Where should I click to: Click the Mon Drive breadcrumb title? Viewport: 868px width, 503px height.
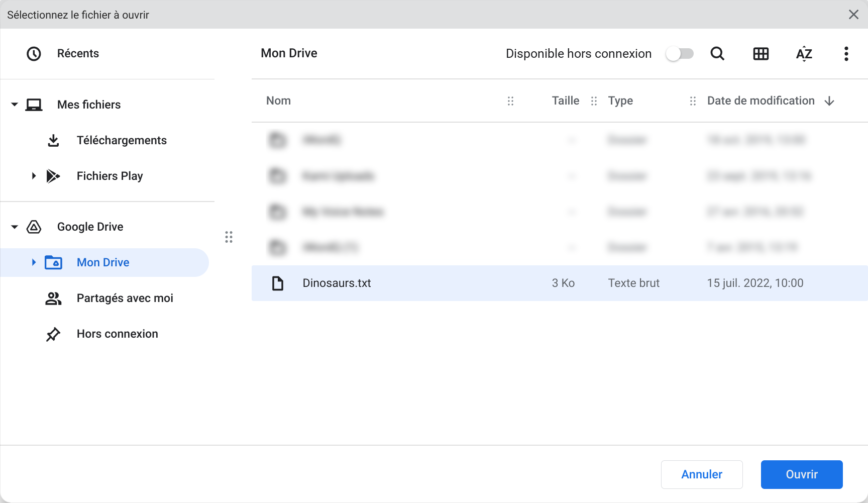tap(289, 53)
